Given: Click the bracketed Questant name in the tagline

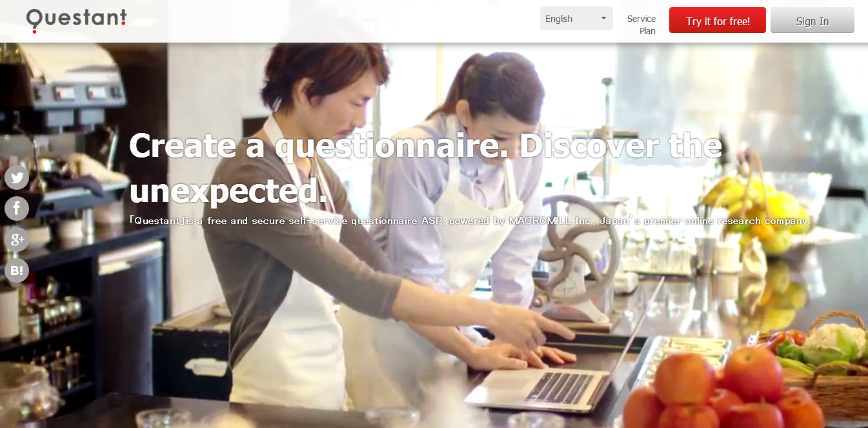Looking at the screenshot, I should click(x=158, y=221).
